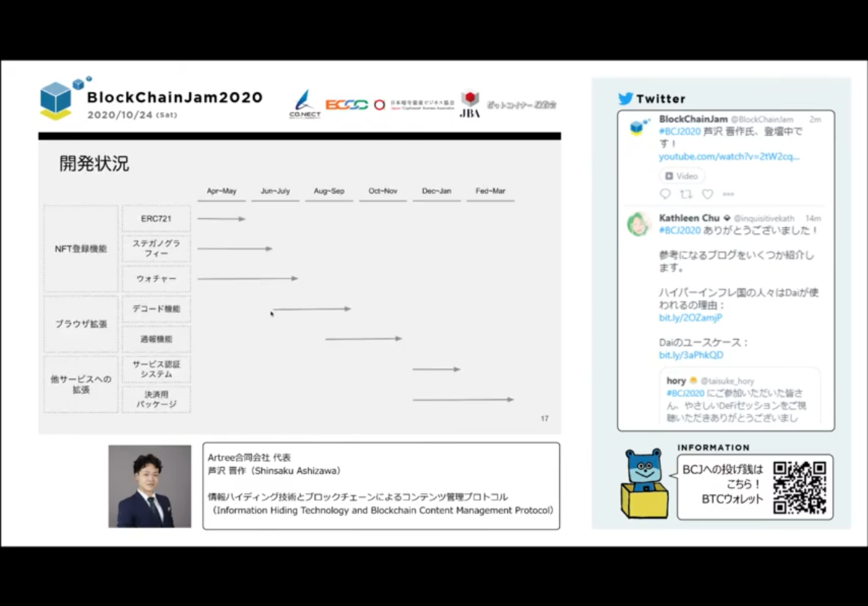Open more options on BlockChainJam tweet

(728, 194)
